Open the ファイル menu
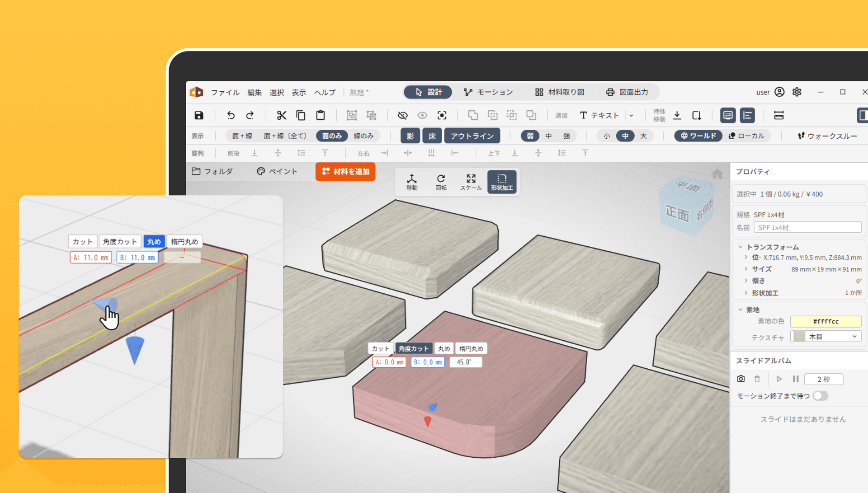 point(225,92)
